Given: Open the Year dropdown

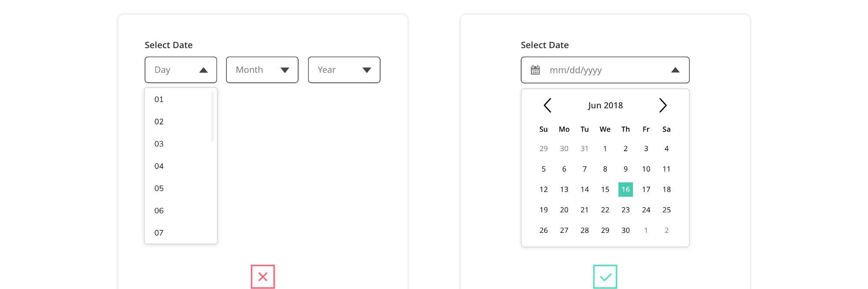Looking at the screenshot, I should coord(344,70).
